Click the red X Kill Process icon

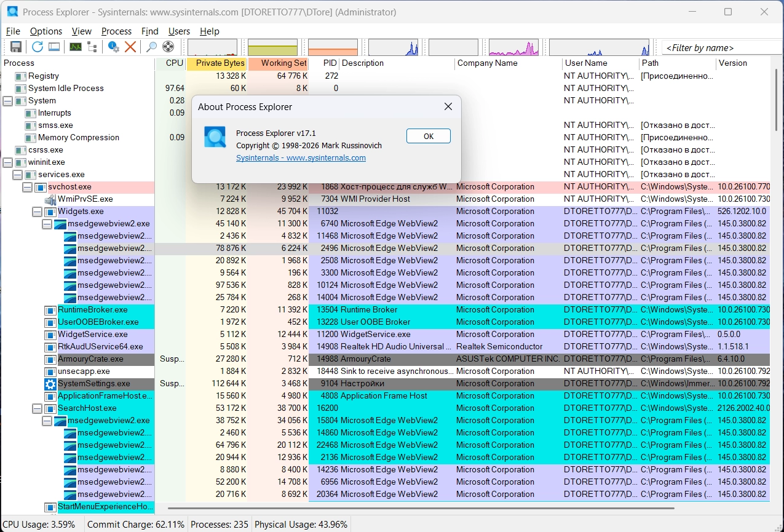coord(130,47)
